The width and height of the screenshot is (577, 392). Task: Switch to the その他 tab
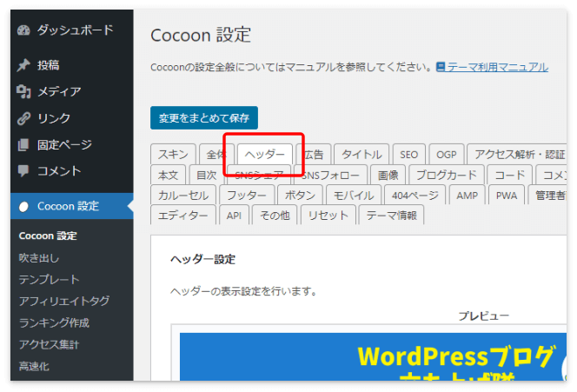(x=275, y=215)
